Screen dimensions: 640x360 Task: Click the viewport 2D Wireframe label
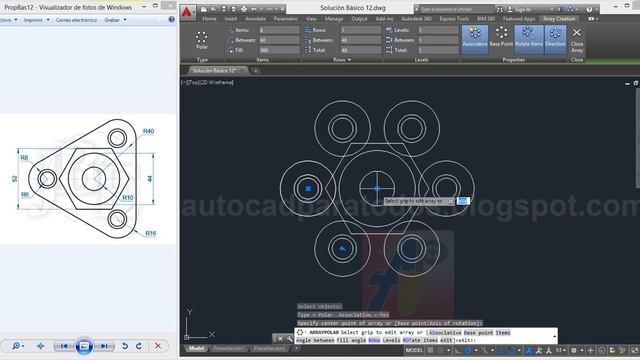pos(217,82)
